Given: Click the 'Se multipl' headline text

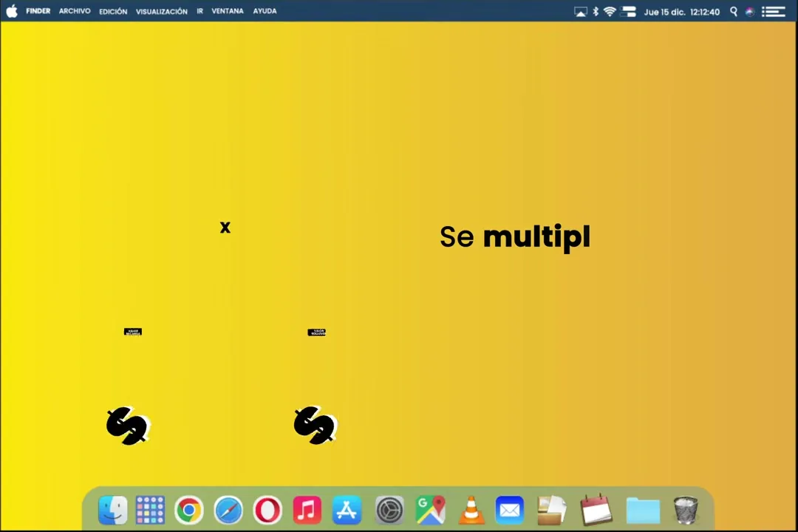Looking at the screenshot, I should coord(515,237).
